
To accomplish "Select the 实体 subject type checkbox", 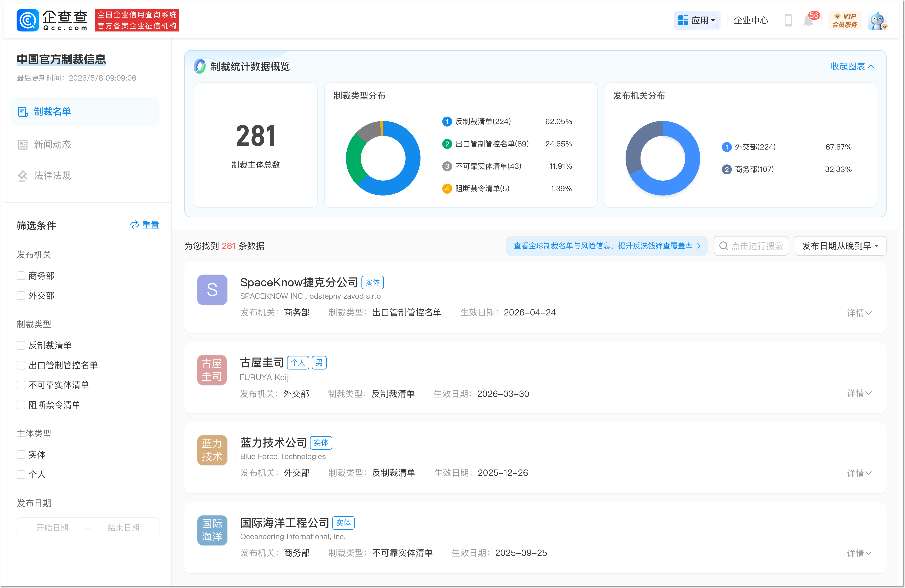I will coord(21,455).
